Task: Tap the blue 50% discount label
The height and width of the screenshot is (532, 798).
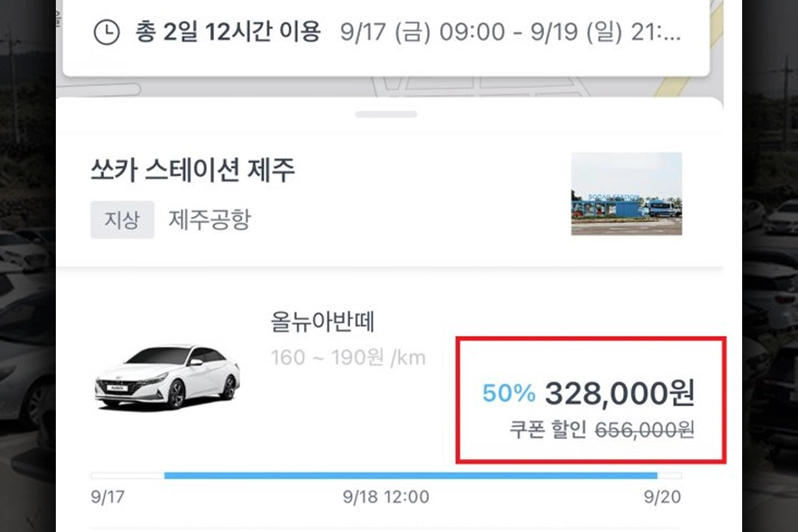Action: (509, 394)
